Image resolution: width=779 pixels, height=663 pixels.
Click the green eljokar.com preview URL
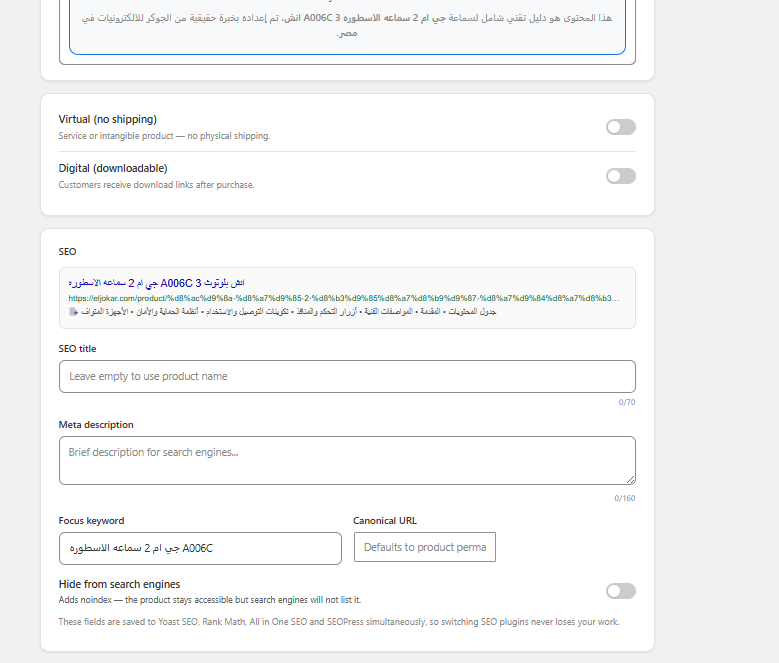coord(344,298)
